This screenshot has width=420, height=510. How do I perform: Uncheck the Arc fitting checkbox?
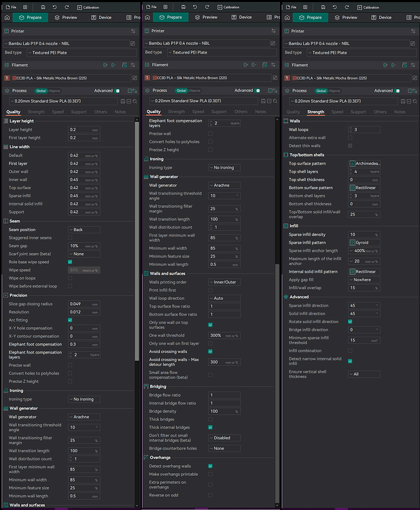pos(70,320)
